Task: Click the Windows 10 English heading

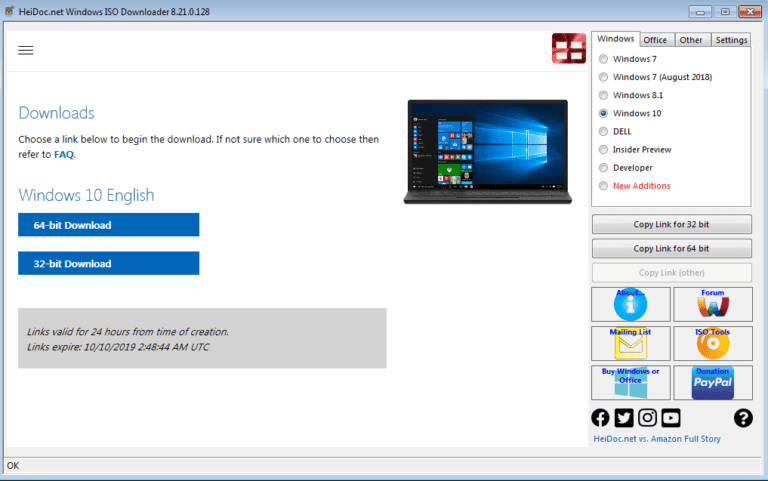Action: (x=86, y=195)
